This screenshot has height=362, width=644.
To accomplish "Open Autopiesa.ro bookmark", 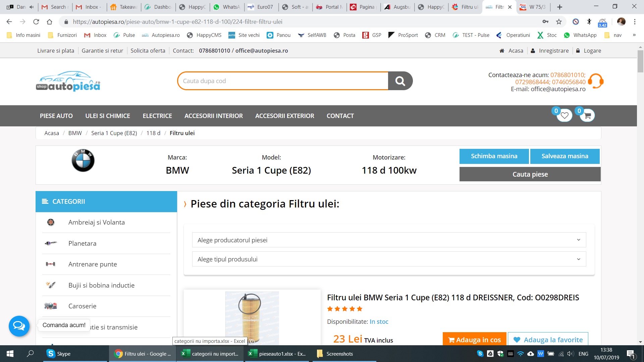I will pos(161,35).
